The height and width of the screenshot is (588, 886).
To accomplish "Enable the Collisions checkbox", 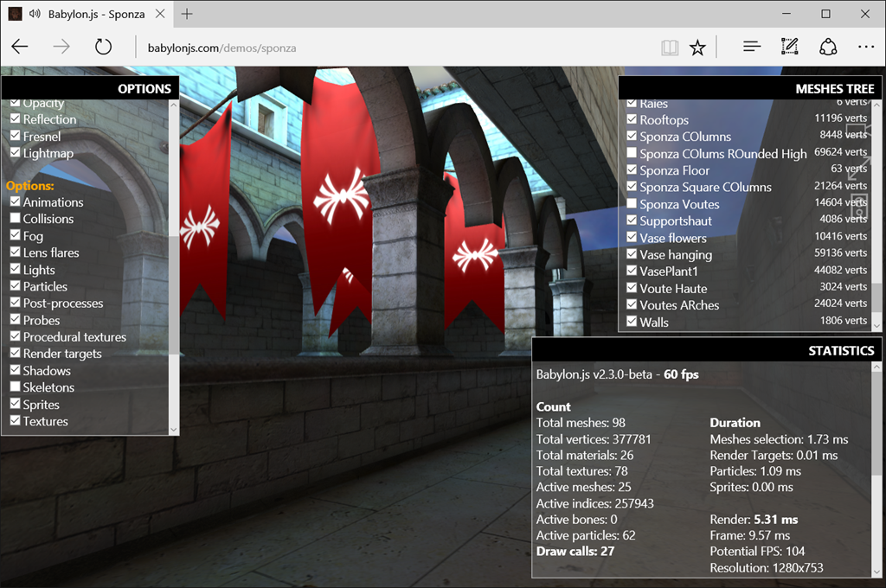I will pyautogui.click(x=16, y=218).
